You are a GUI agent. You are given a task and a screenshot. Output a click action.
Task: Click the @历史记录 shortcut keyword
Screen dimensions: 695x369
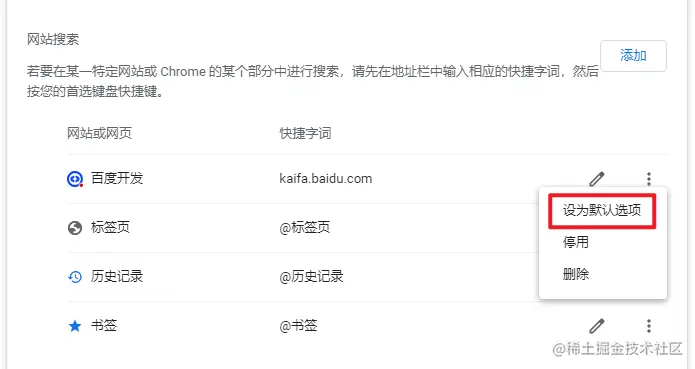click(x=312, y=277)
